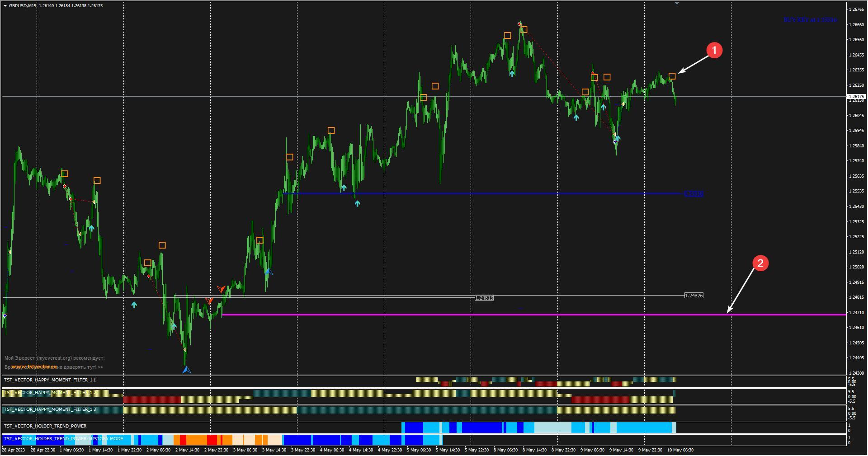The image size is (868, 456).
Task: Click the BUY KEY at 1.25516 text
Action: pos(810,20)
